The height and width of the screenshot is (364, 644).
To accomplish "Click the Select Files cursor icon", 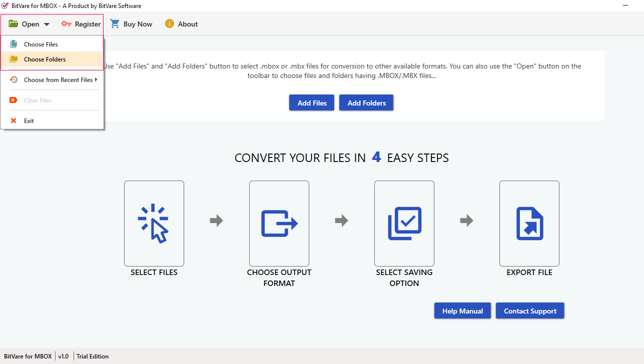I will [x=154, y=223].
